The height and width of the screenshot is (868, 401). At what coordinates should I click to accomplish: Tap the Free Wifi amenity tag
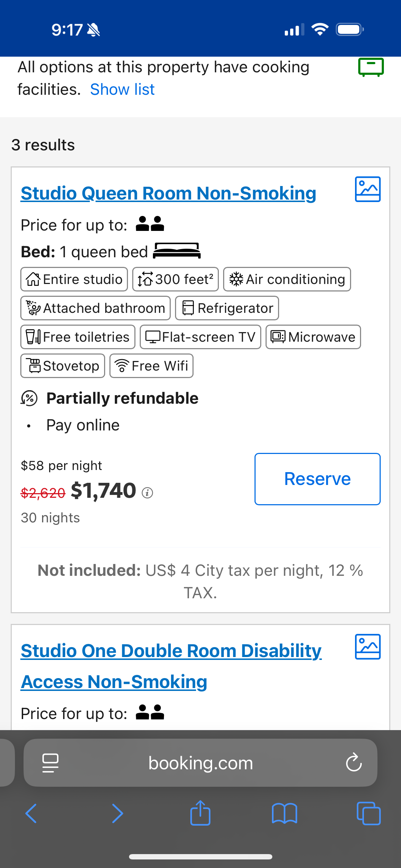coord(151,366)
